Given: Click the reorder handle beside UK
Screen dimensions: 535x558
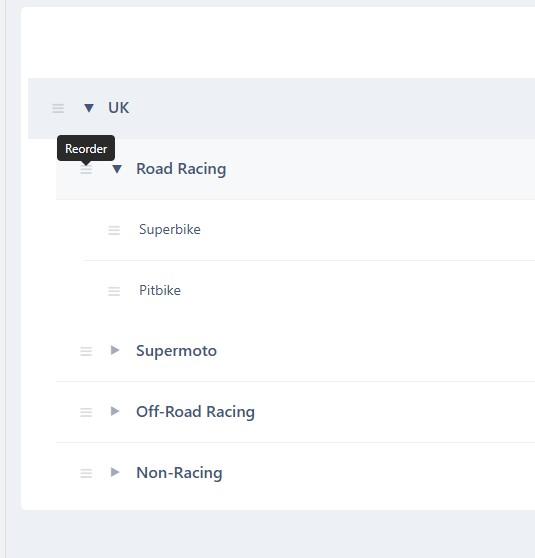Looking at the screenshot, I should (x=58, y=108).
